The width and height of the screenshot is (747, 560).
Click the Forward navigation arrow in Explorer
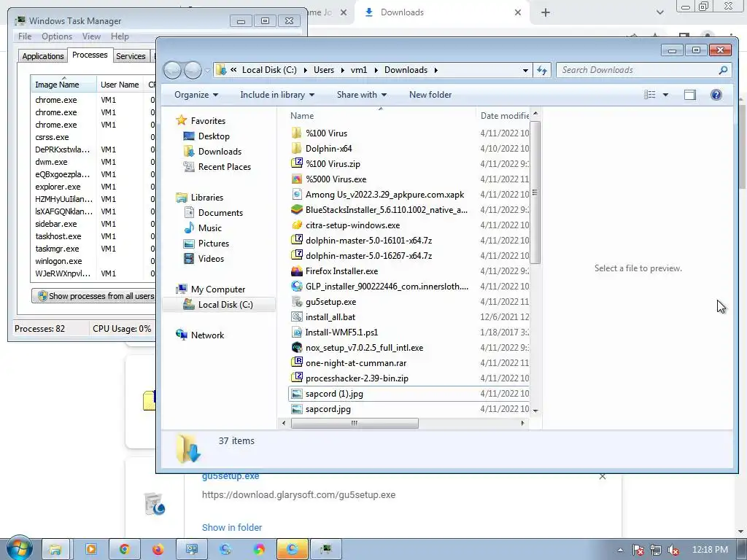[193, 71]
